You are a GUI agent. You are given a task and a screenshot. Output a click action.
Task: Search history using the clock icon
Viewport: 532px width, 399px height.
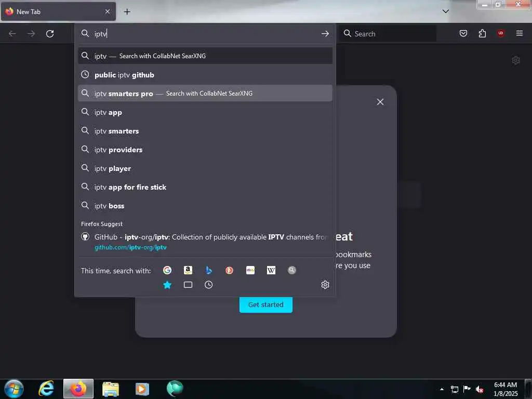point(209,285)
